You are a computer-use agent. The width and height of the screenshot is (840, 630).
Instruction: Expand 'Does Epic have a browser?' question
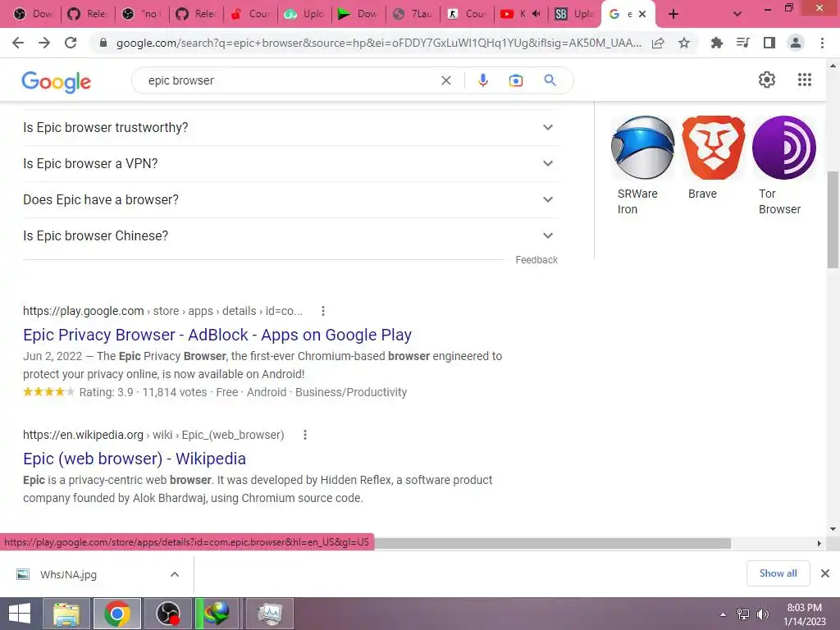pos(290,199)
